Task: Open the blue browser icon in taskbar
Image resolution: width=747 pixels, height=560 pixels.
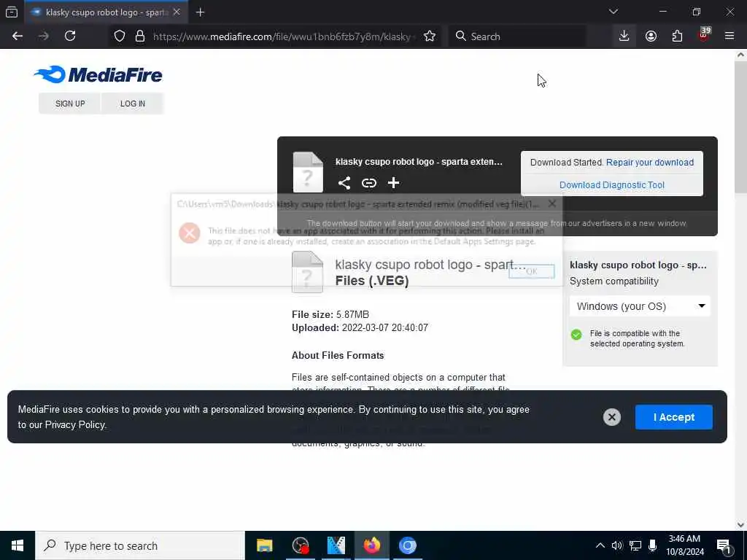Action: click(407, 545)
